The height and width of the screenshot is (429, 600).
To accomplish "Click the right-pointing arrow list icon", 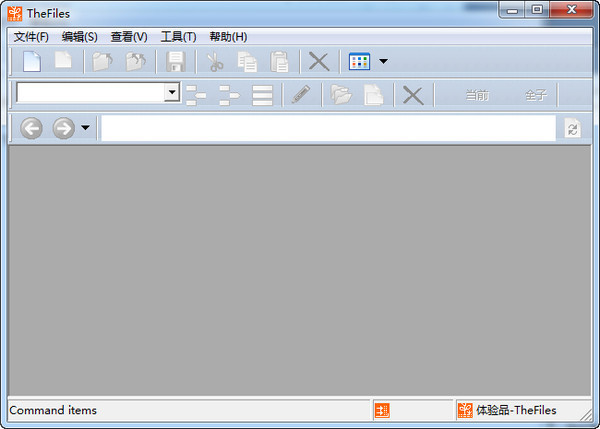I will 230,95.
